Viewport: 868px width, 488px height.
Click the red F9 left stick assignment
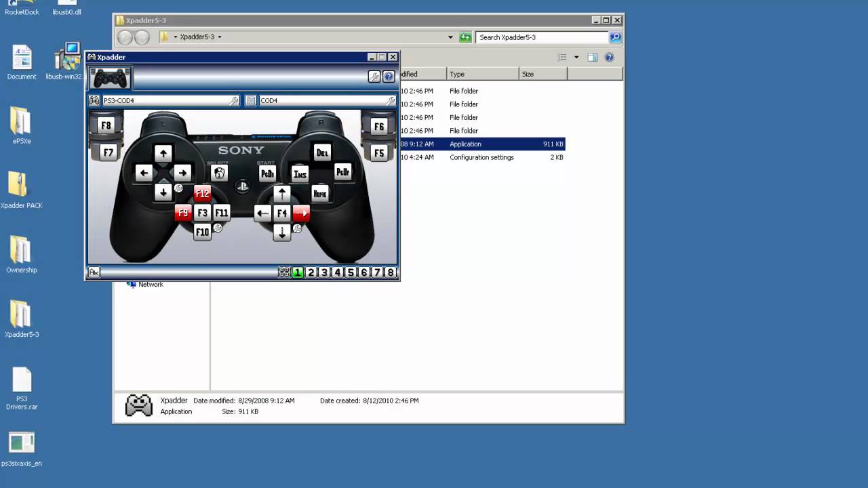[183, 213]
